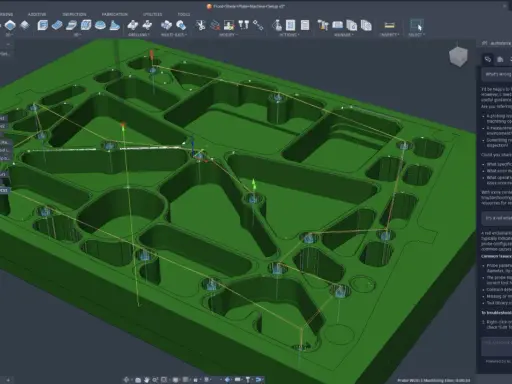
Task: Open Post Process from the Actions group
Action: coord(290,25)
